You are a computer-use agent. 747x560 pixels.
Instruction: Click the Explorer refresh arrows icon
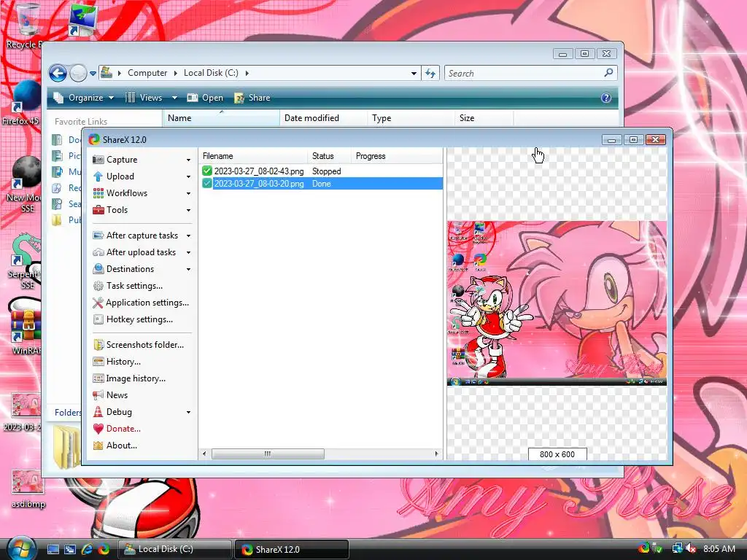[430, 74]
